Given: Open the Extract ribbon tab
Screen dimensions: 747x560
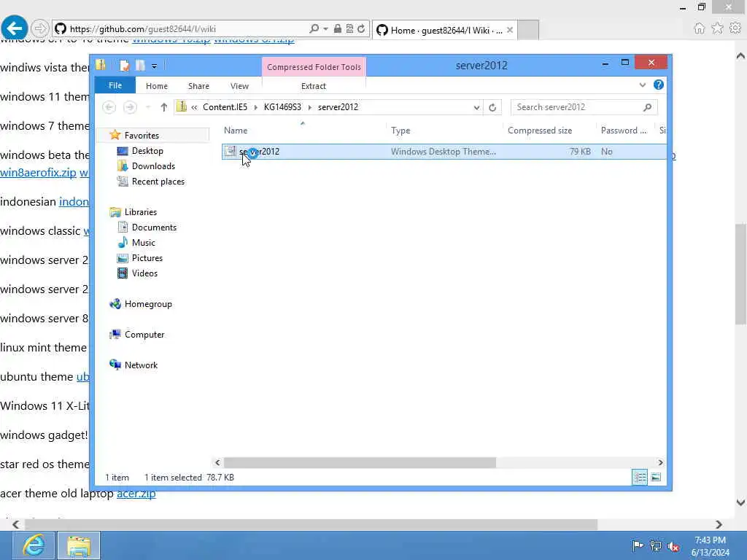Looking at the screenshot, I should point(314,86).
